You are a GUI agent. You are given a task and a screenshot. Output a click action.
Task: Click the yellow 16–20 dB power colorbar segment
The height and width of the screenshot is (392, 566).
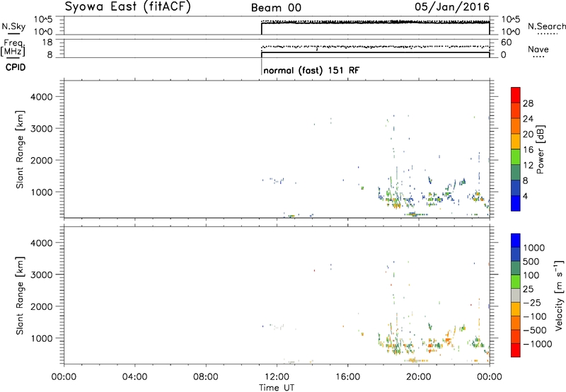click(516, 142)
